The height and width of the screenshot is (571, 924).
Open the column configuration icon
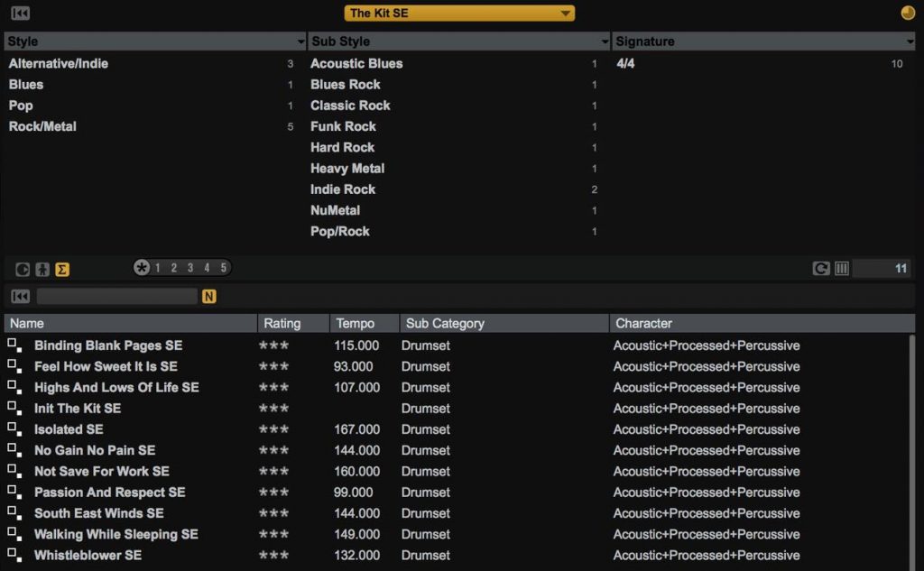coord(842,268)
